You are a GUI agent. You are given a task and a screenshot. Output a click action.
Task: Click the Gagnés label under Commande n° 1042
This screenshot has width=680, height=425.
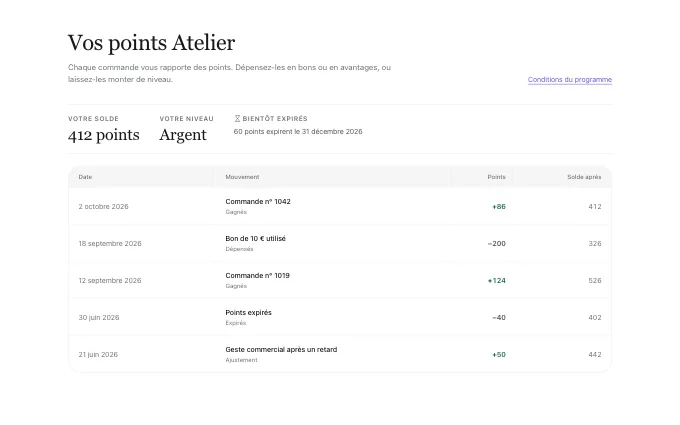click(x=236, y=212)
